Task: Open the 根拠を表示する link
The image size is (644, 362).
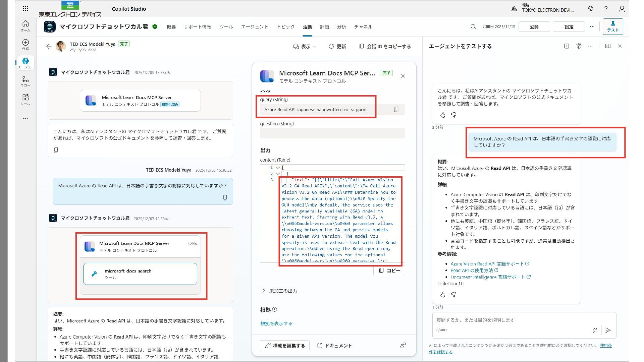Action: pos(276,323)
